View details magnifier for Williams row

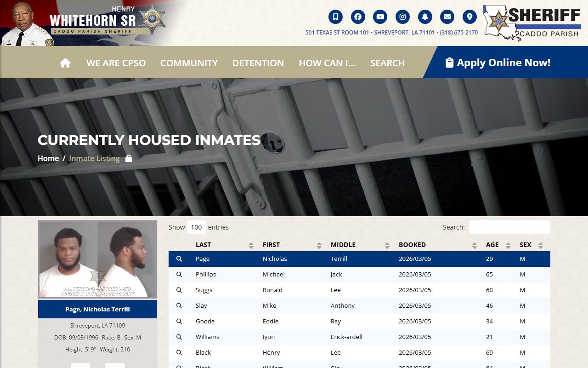coord(179,337)
